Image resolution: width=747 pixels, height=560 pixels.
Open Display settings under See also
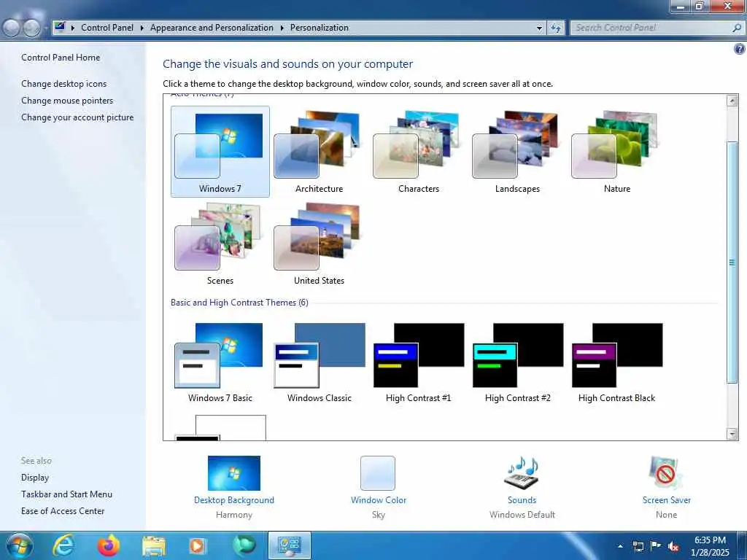[35, 477]
